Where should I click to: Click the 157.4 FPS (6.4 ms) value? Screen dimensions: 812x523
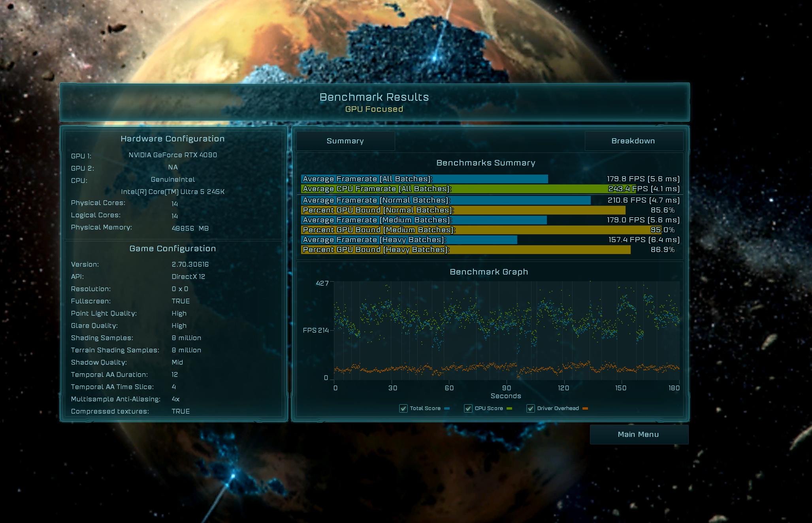click(644, 240)
